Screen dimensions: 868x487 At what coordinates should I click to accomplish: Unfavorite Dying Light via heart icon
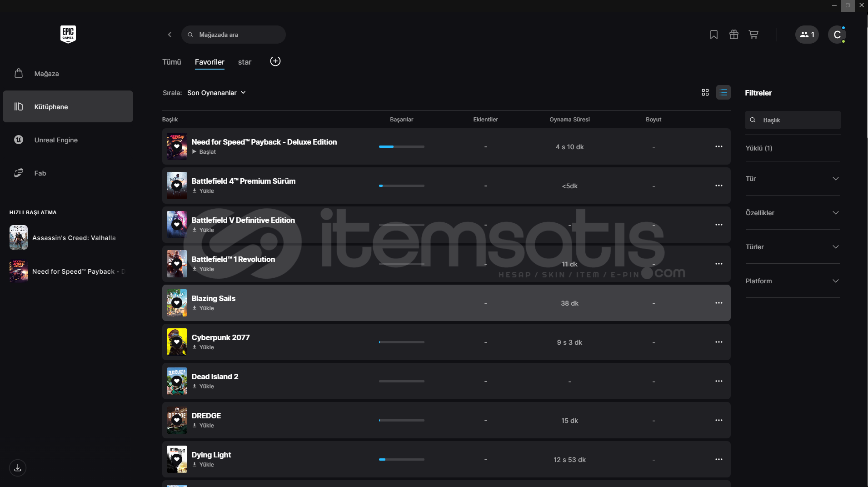(x=177, y=459)
